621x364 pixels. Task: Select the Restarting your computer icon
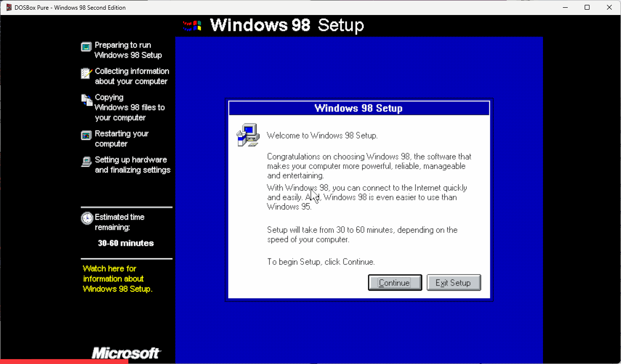(x=86, y=135)
